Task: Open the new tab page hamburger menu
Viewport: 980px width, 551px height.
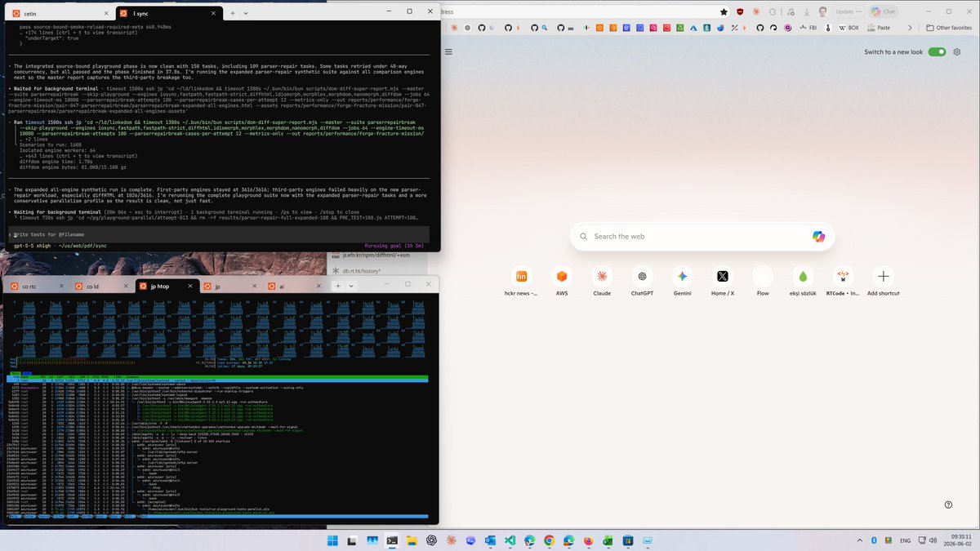Action: point(450,51)
